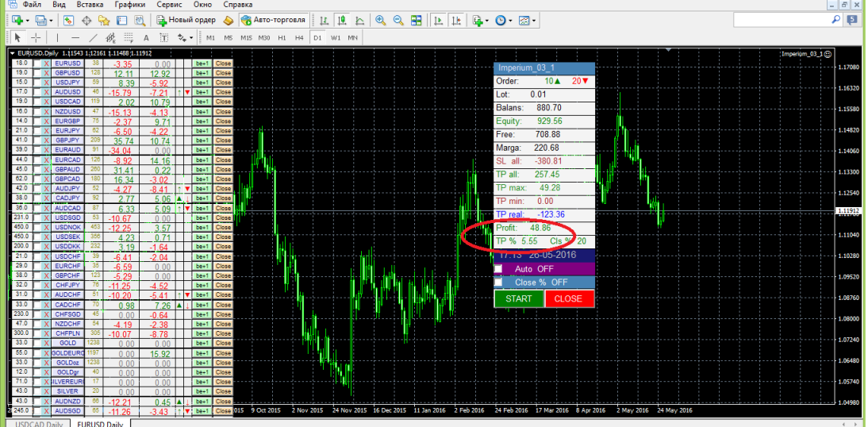Image resolution: width=868 pixels, height=427 pixels.
Task: Select the arrow cursor tool
Action: click(x=17, y=37)
